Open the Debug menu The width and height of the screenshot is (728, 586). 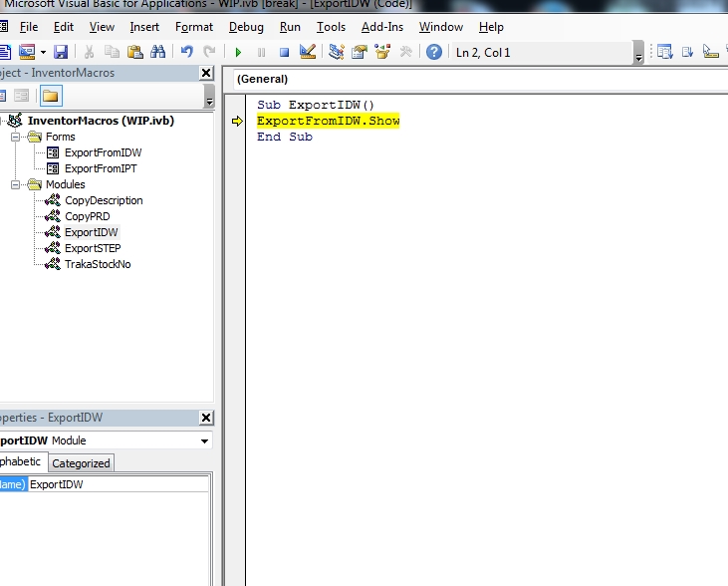click(246, 27)
